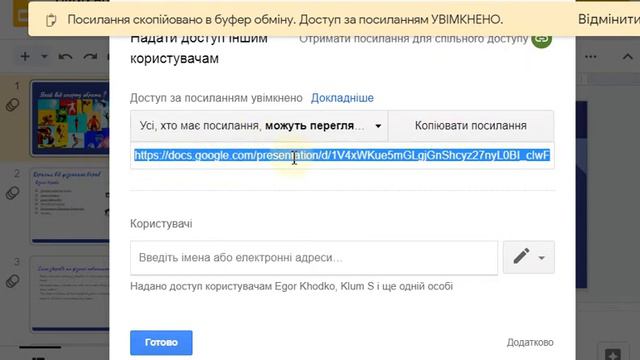The width and height of the screenshot is (640, 360).
Task: Click the three-dot more options icon
Action: click(591, 57)
